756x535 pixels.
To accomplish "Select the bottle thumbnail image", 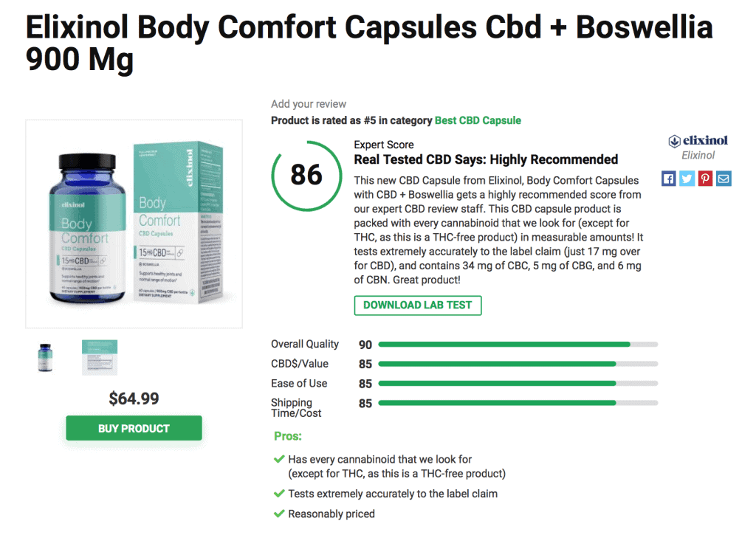I will click(44, 357).
